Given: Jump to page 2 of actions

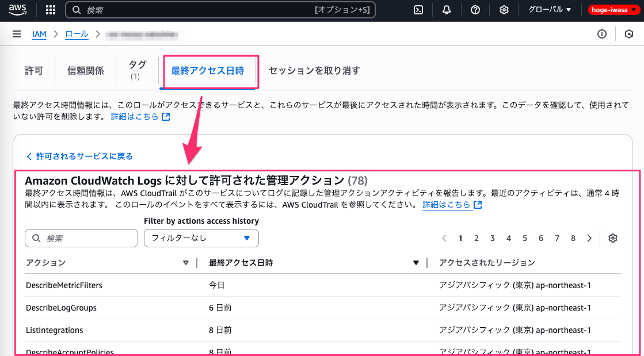Looking at the screenshot, I should [477, 238].
